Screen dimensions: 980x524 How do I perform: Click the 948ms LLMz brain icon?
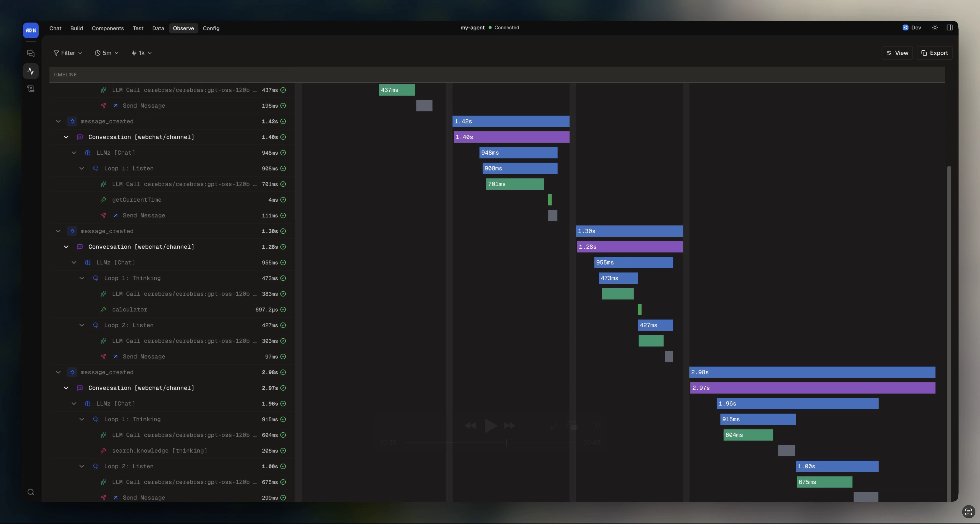pyautogui.click(x=87, y=153)
